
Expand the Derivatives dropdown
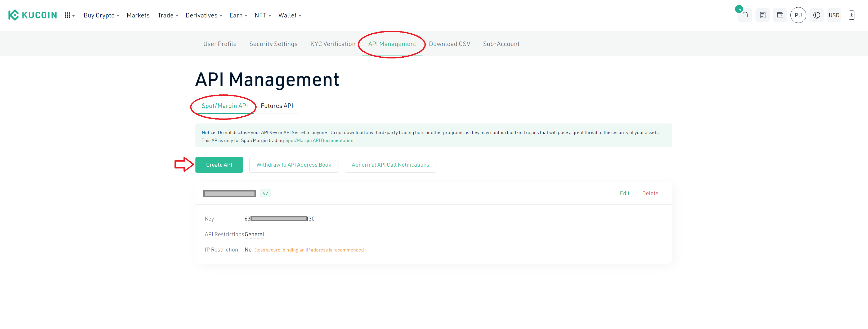(204, 15)
